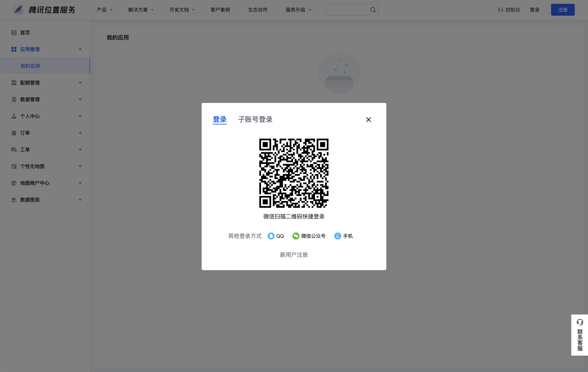Click the 首页 sidebar icon
The height and width of the screenshot is (372, 588).
coord(14,32)
